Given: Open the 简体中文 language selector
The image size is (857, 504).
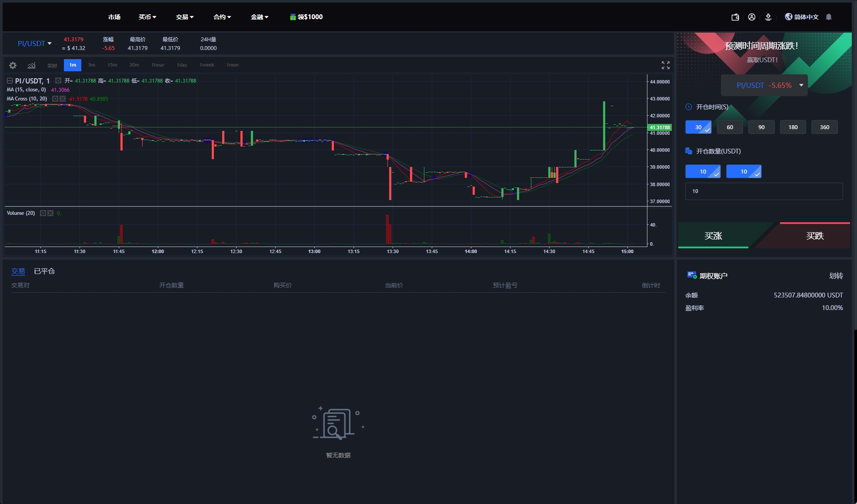Looking at the screenshot, I should [801, 17].
